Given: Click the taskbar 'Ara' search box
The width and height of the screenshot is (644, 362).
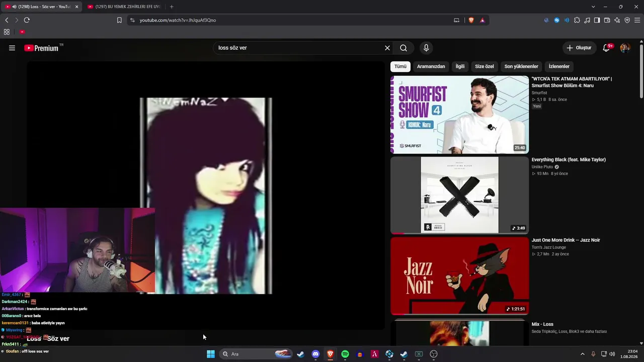Looking at the screenshot, I should coord(257,354).
